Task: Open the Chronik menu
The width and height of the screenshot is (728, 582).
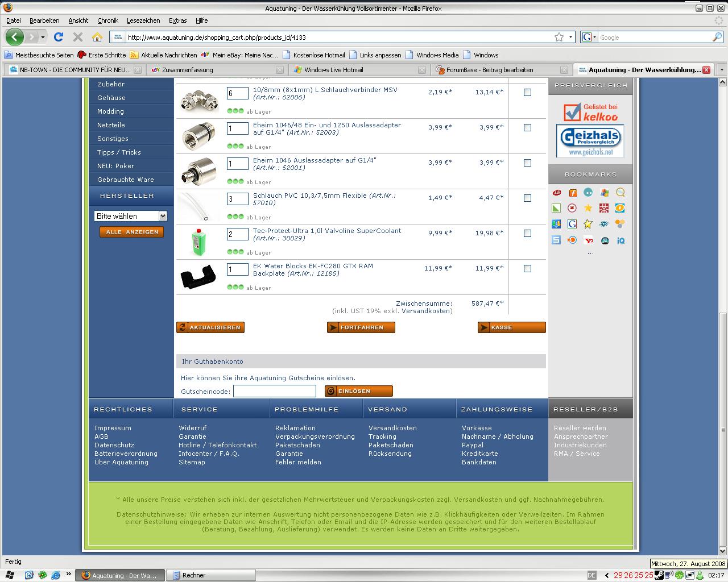Action: pos(107,20)
